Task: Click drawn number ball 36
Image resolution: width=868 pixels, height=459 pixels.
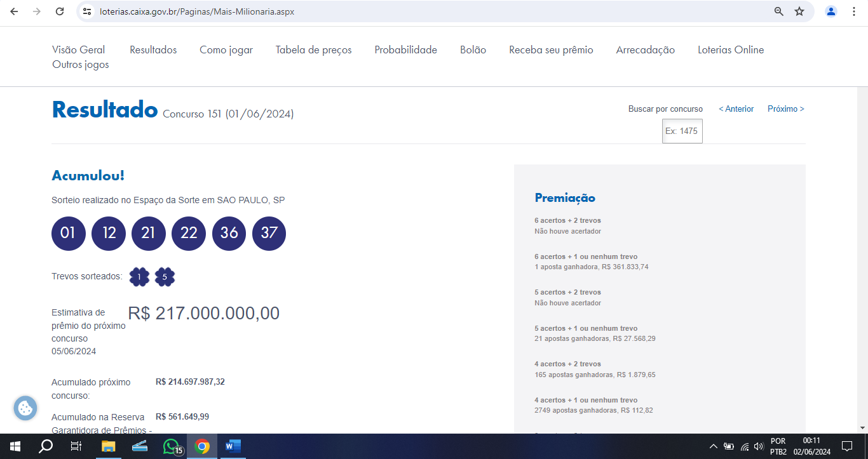Action: pyautogui.click(x=229, y=233)
